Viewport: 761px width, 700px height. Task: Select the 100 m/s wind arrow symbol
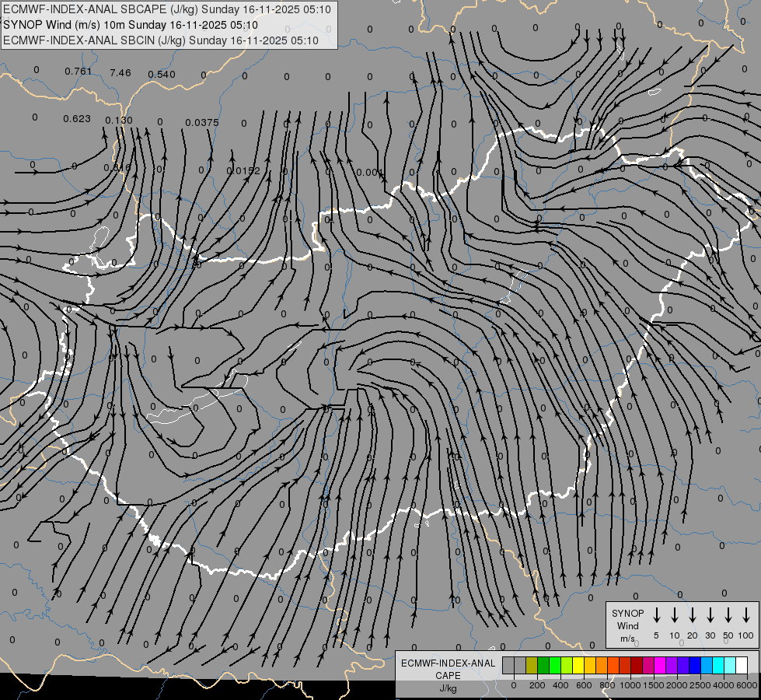(x=746, y=615)
